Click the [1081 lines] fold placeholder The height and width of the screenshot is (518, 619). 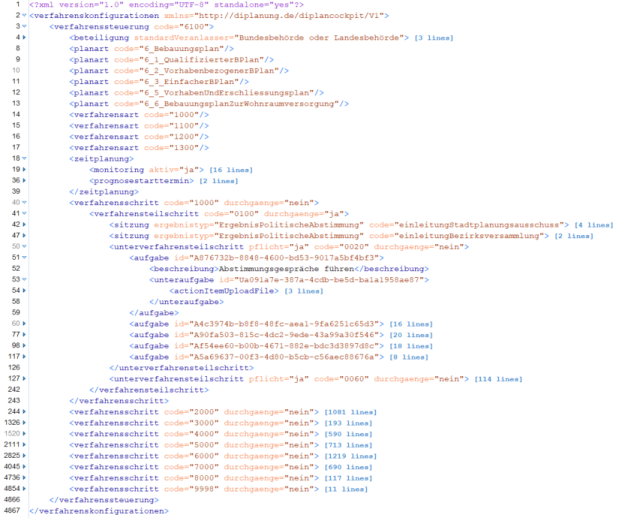tap(351, 412)
